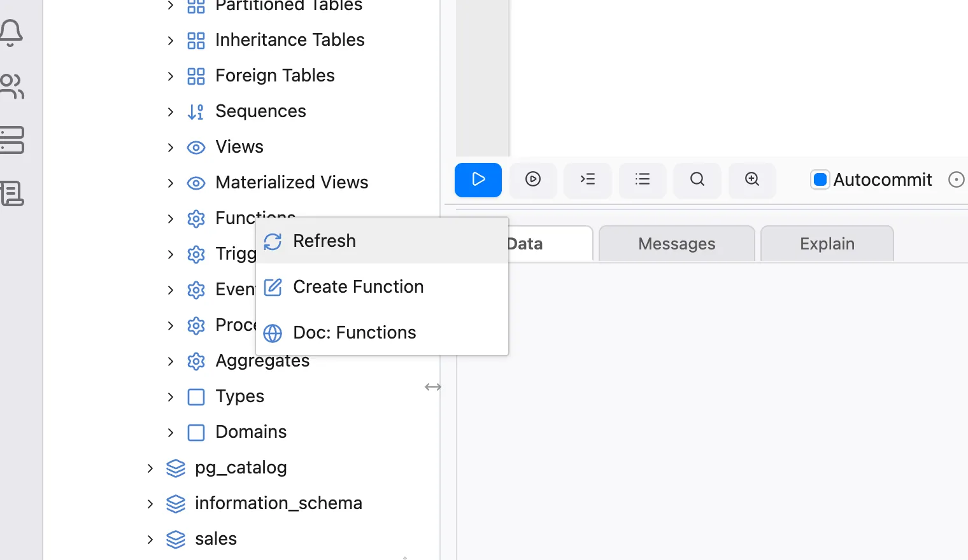Click the pg_catalog schema layers icon

click(x=176, y=468)
